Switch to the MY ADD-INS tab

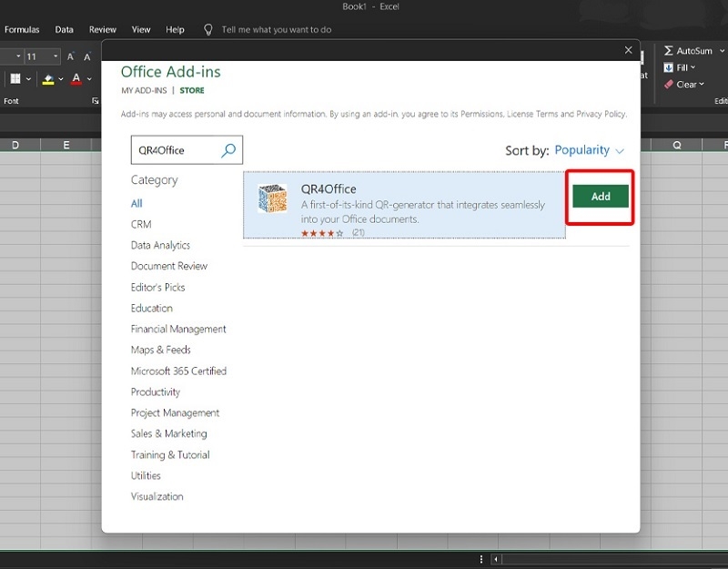(143, 91)
